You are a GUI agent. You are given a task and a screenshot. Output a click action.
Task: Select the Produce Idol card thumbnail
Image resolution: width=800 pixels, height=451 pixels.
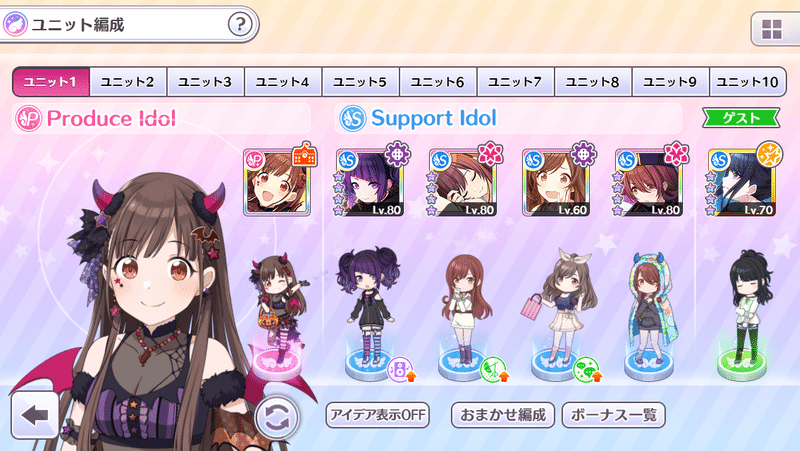coord(277,182)
